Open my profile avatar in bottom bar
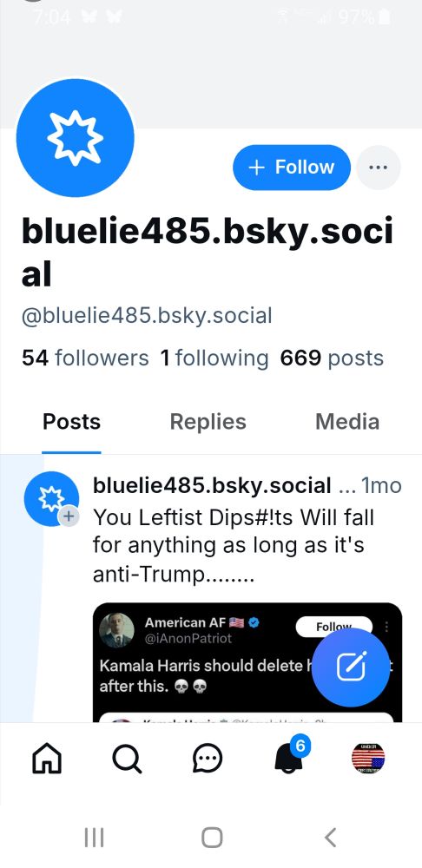The height and width of the screenshot is (868, 422). tap(368, 758)
